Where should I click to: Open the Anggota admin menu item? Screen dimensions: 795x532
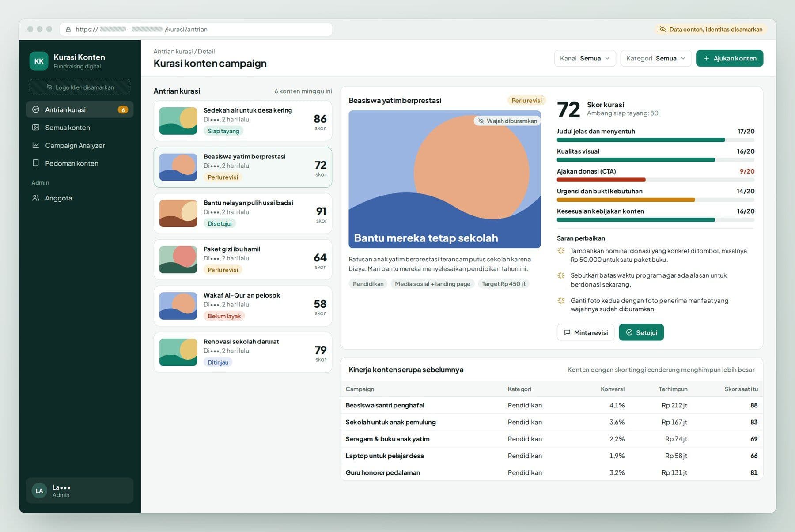coord(80,198)
